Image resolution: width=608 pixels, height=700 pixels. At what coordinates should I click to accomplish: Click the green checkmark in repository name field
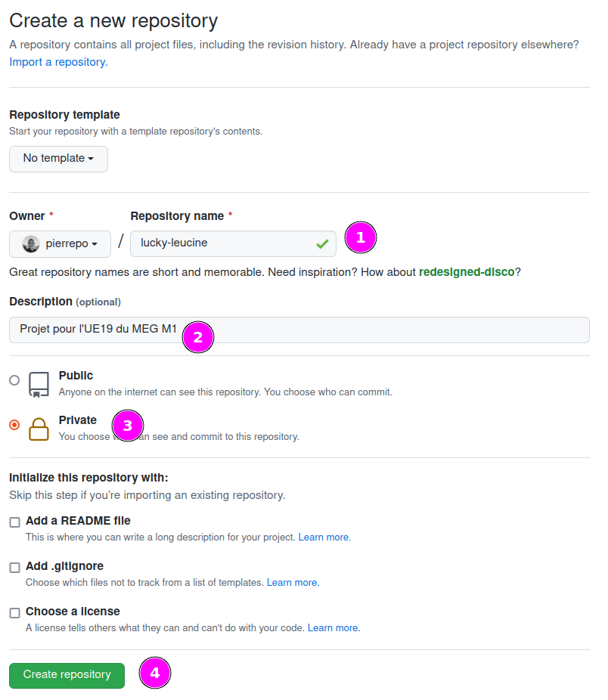tap(322, 244)
